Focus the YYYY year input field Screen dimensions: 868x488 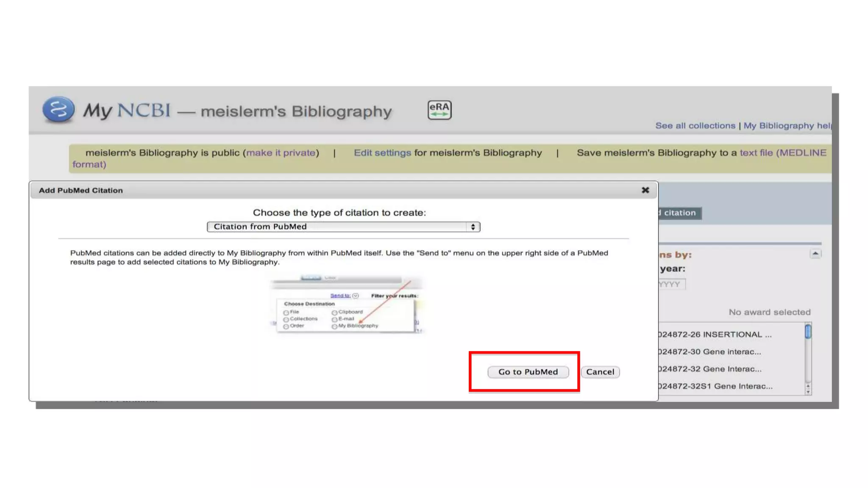click(x=672, y=284)
